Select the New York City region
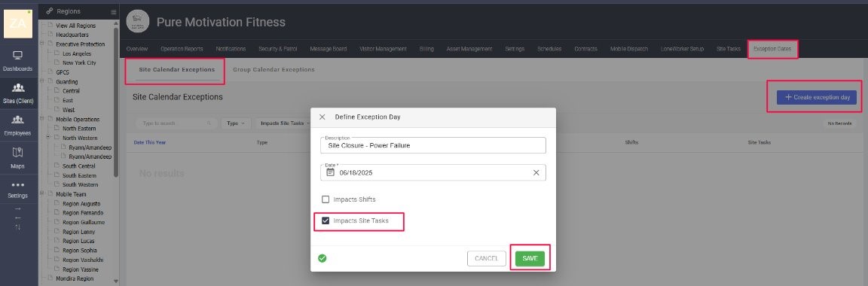This screenshot has height=286, width=868. [79, 63]
